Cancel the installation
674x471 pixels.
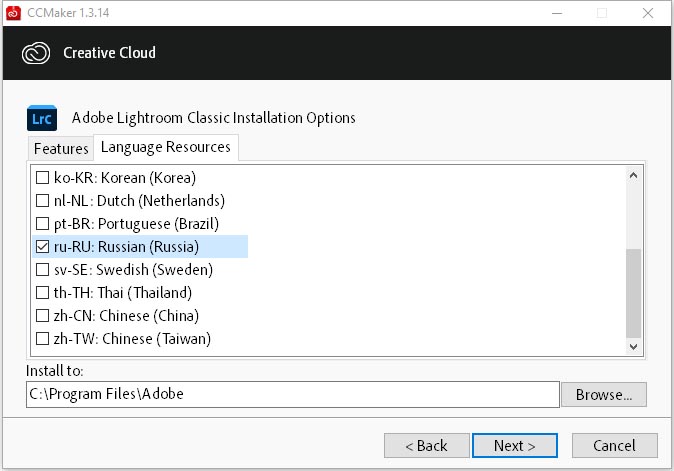click(x=614, y=446)
